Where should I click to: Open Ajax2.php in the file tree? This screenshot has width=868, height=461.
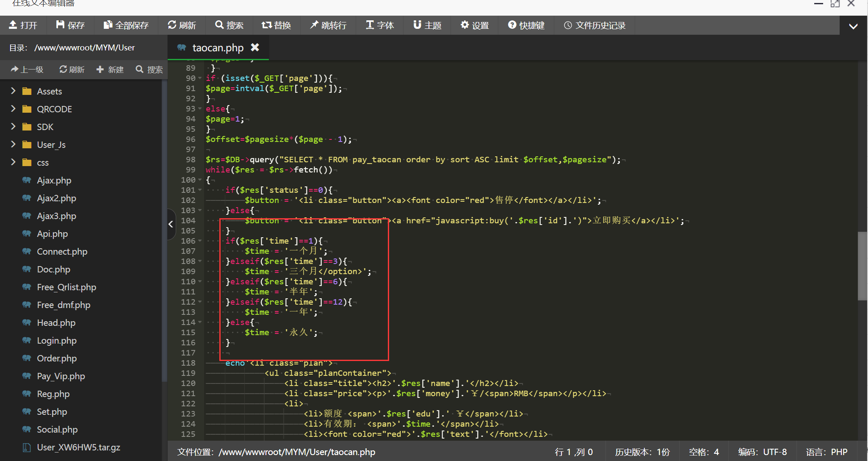click(56, 198)
